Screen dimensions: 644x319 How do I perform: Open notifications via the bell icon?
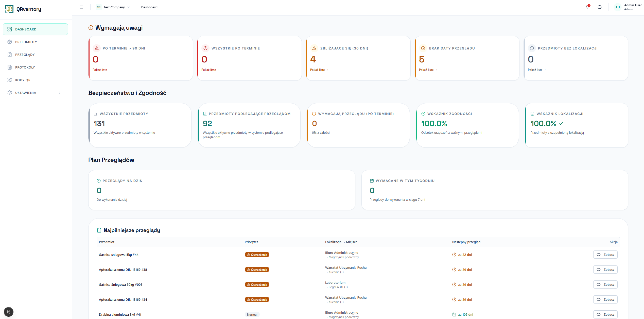(x=587, y=7)
